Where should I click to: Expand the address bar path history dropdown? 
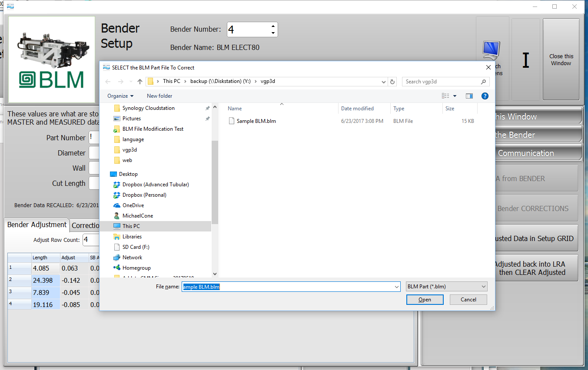click(x=384, y=82)
